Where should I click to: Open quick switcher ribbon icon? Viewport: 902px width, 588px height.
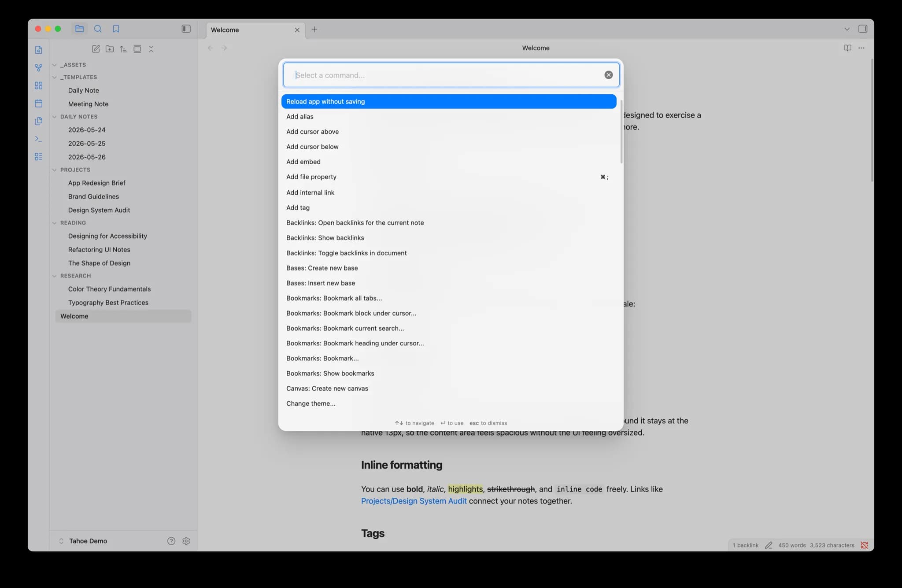tap(39, 50)
